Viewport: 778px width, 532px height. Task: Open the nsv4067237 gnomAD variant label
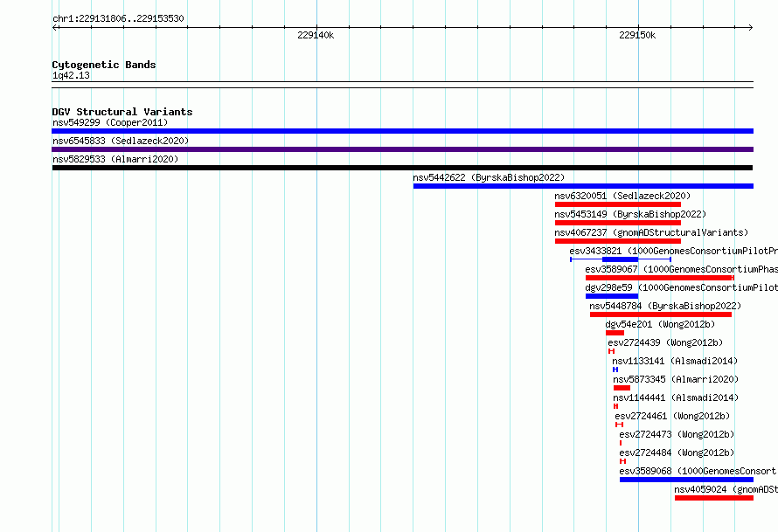coord(651,232)
